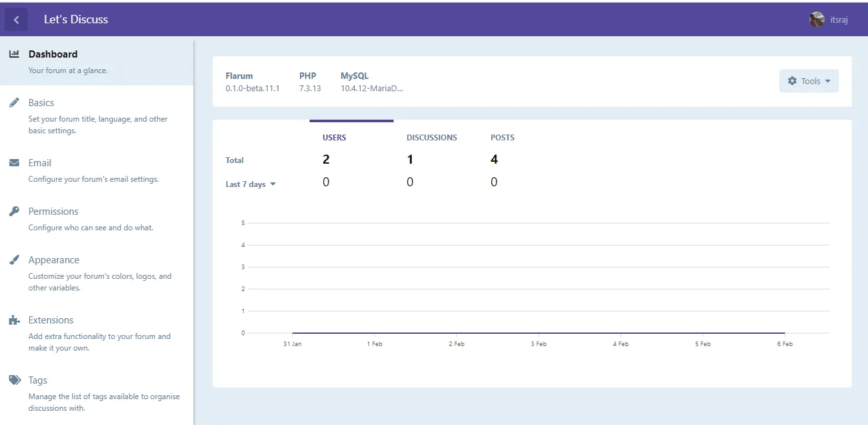Click the Permissions key icon
The height and width of the screenshot is (425, 868).
pyautogui.click(x=14, y=212)
